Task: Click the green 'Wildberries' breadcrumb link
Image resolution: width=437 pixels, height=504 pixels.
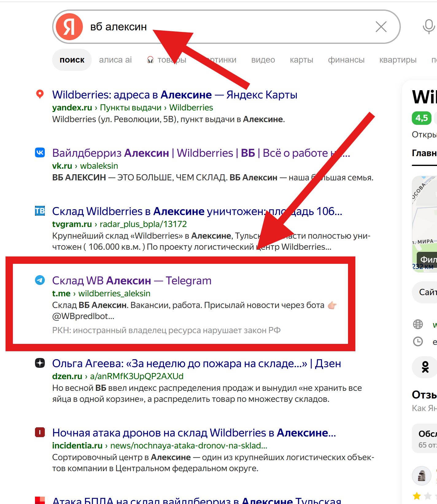Action: [191, 108]
